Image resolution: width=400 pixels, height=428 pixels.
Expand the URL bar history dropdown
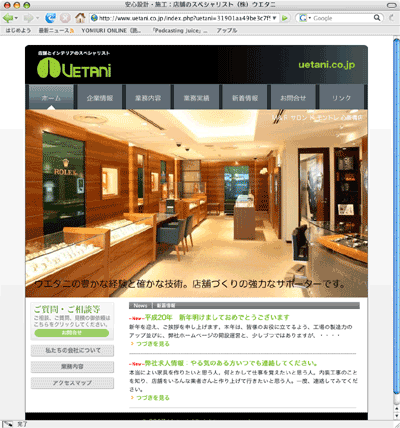click(x=274, y=18)
